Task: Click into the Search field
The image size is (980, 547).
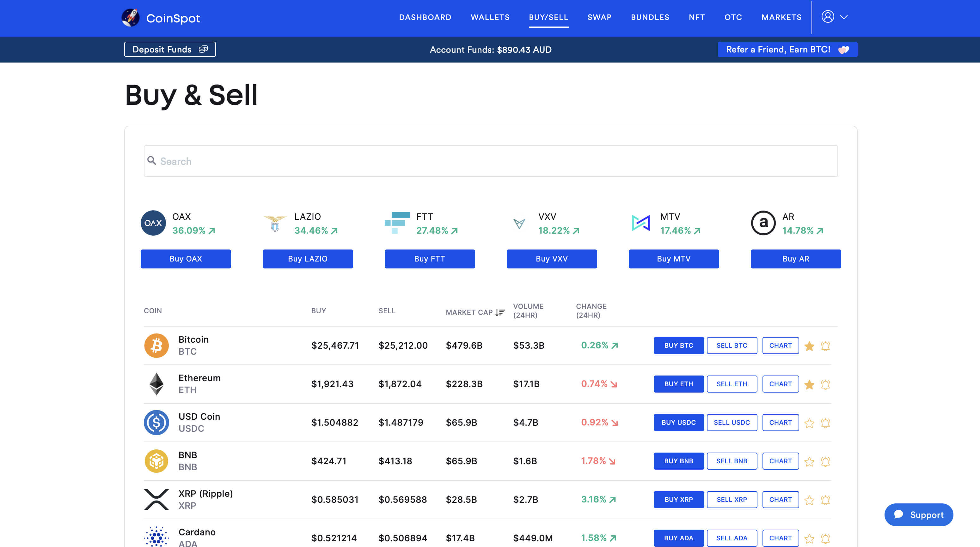Action: click(x=490, y=161)
